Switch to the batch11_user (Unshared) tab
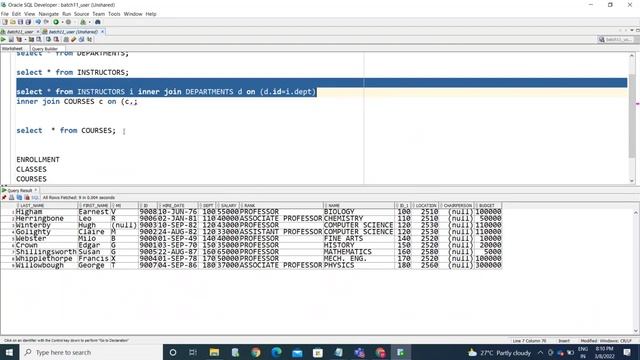Viewport: 640px width, 360px height. click(x=73, y=31)
